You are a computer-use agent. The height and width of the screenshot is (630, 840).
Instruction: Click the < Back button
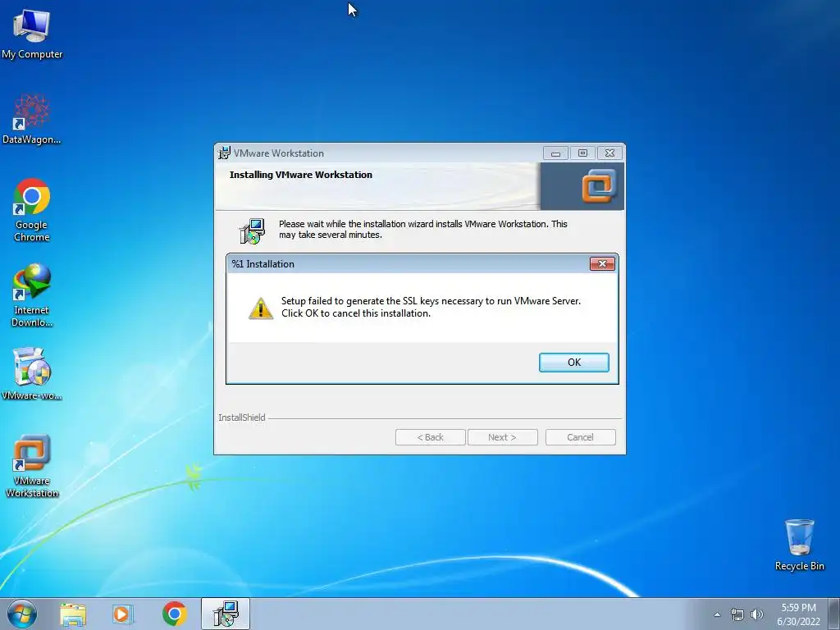coord(430,437)
